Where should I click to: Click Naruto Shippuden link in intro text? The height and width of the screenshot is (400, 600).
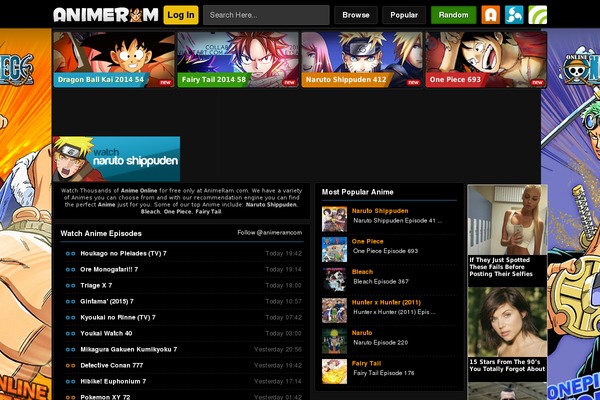(x=271, y=205)
